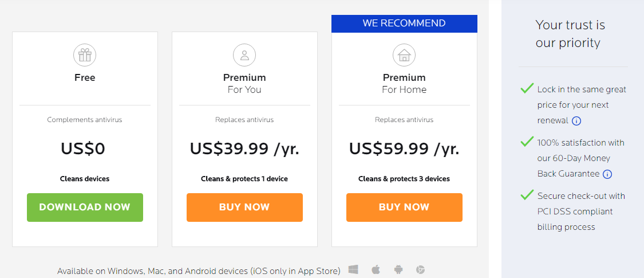The image size is (644, 278).
Task: Click the gift icon on Free plan
Action: point(85,55)
